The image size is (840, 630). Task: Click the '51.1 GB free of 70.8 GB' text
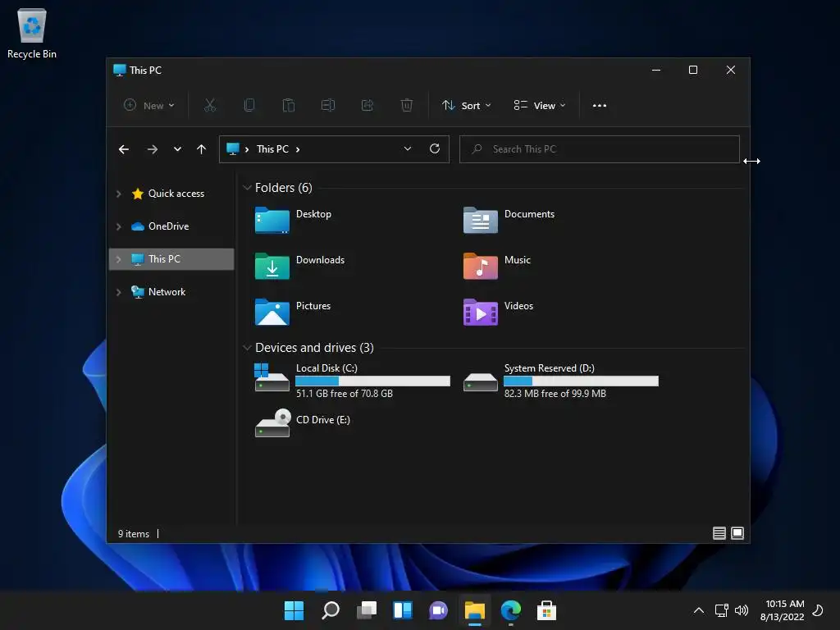[345, 393]
